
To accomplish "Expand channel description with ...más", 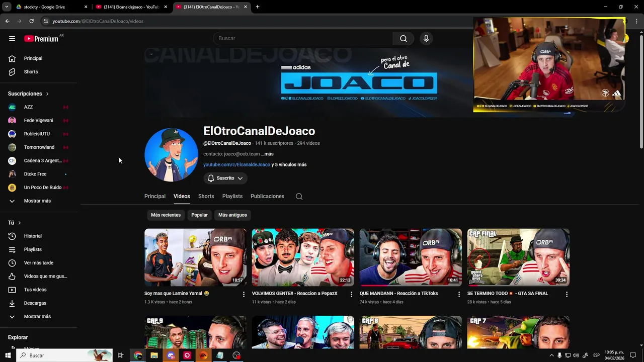I will click(267, 154).
